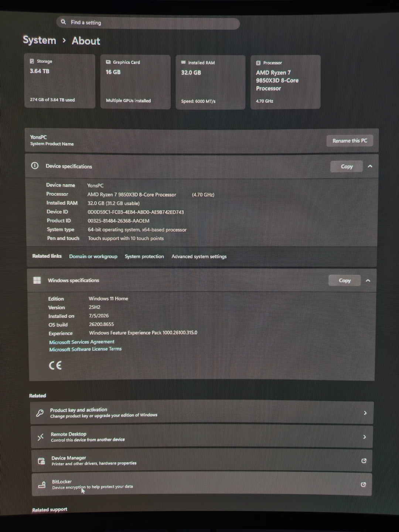Viewport: 399px width, 532px height.
Task: Click the About page title
Action: [x=86, y=41]
